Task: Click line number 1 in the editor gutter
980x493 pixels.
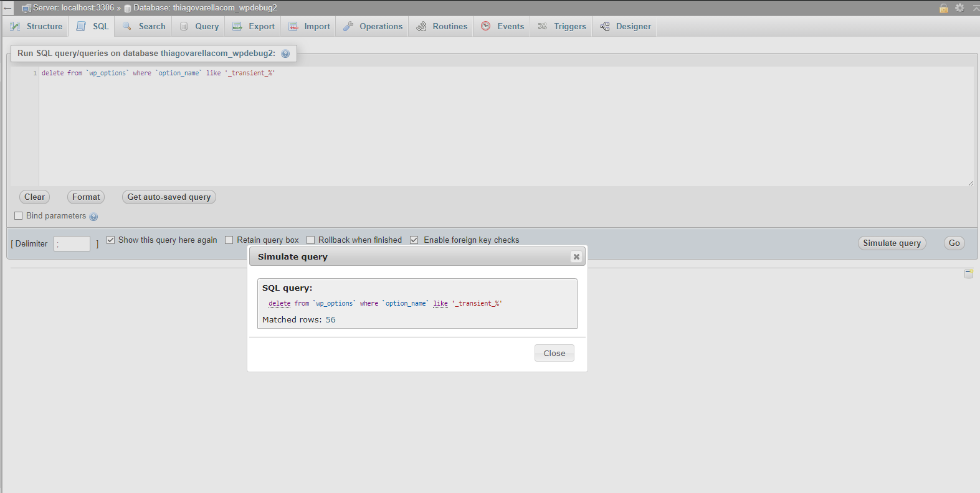Action: 35,73
